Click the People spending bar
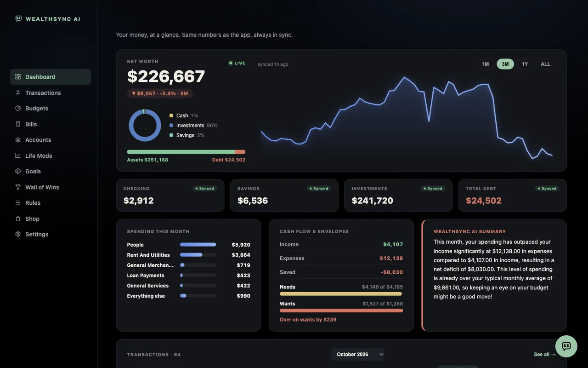The height and width of the screenshot is (368, 588). (198, 245)
